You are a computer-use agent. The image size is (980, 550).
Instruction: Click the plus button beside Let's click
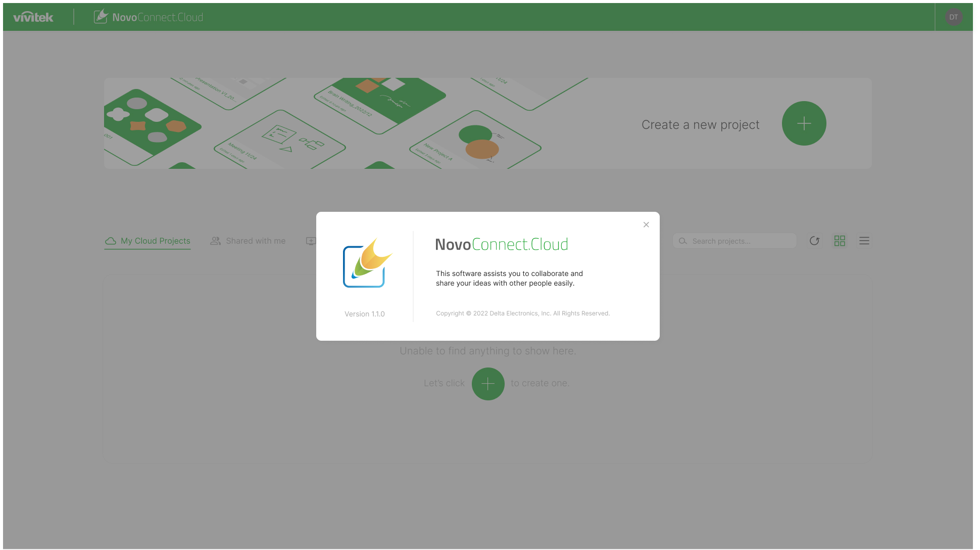(x=488, y=384)
